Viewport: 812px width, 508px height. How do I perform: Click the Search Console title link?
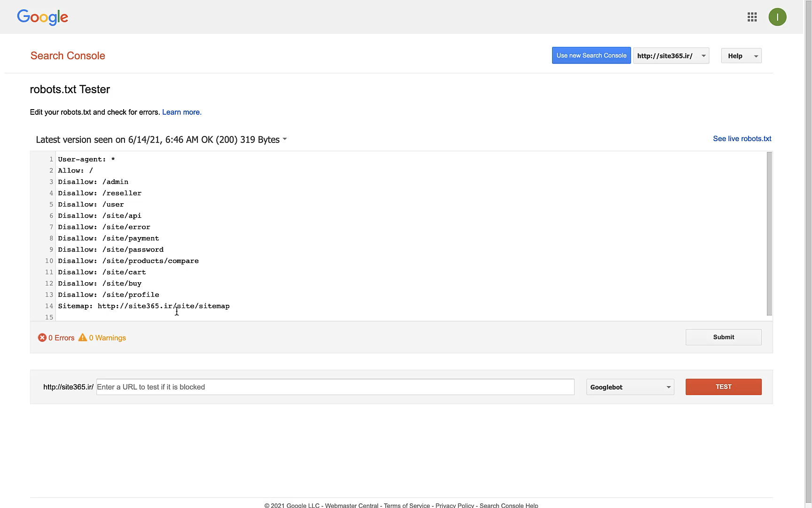[x=68, y=56]
